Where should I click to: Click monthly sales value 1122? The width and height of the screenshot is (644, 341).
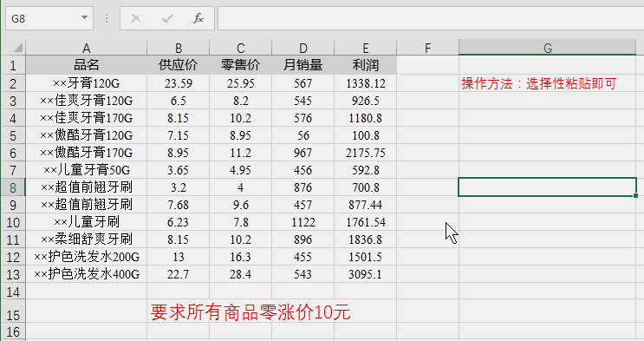click(x=303, y=222)
